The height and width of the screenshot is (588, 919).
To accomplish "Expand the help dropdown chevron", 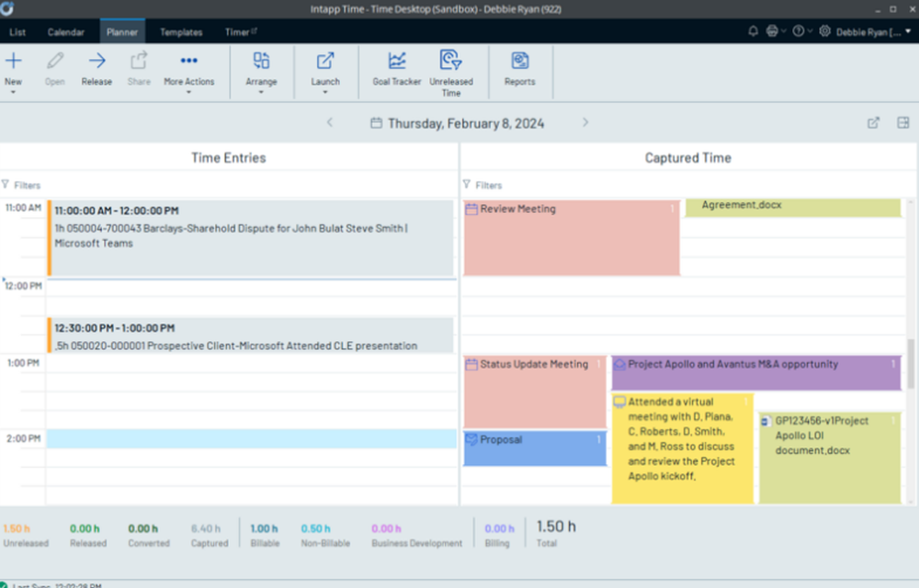I will click(810, 31).
